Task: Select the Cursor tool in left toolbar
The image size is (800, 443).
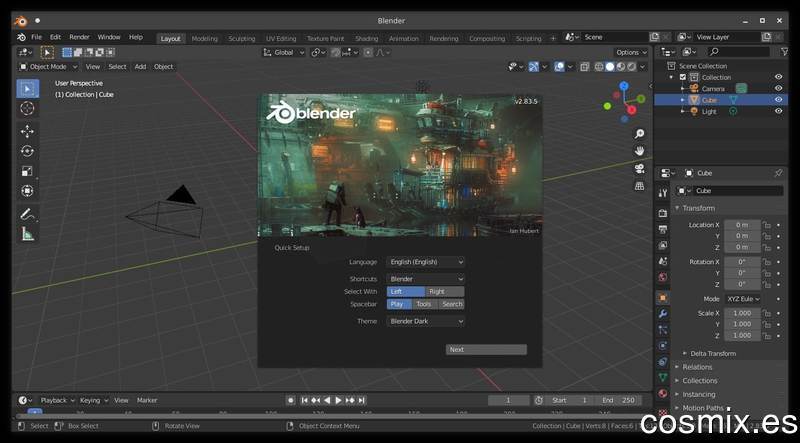Action: point(27,108)
